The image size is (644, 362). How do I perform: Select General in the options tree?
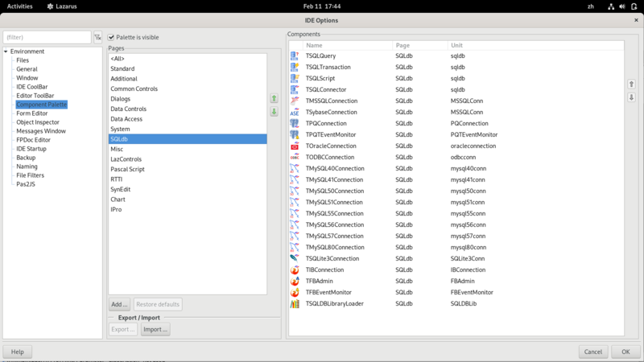coord(27,69)
